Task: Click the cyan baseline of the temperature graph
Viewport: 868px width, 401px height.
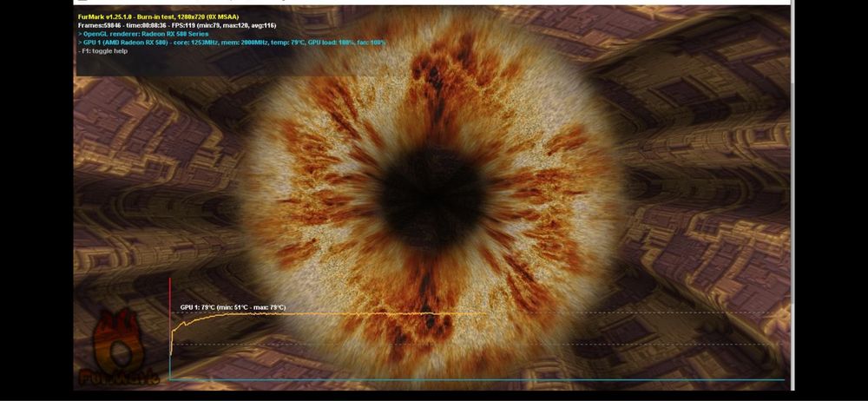Action: click(x=476, y=380)
